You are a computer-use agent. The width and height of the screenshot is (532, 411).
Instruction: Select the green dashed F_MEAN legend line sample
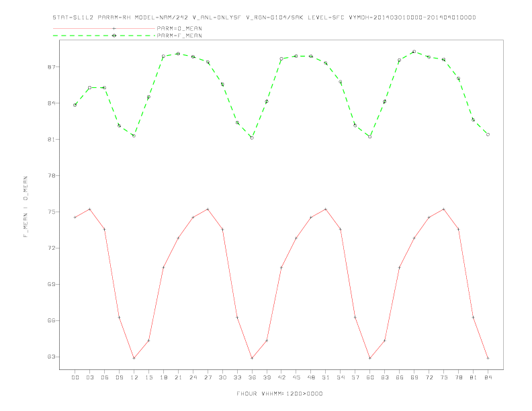(104, 36)
